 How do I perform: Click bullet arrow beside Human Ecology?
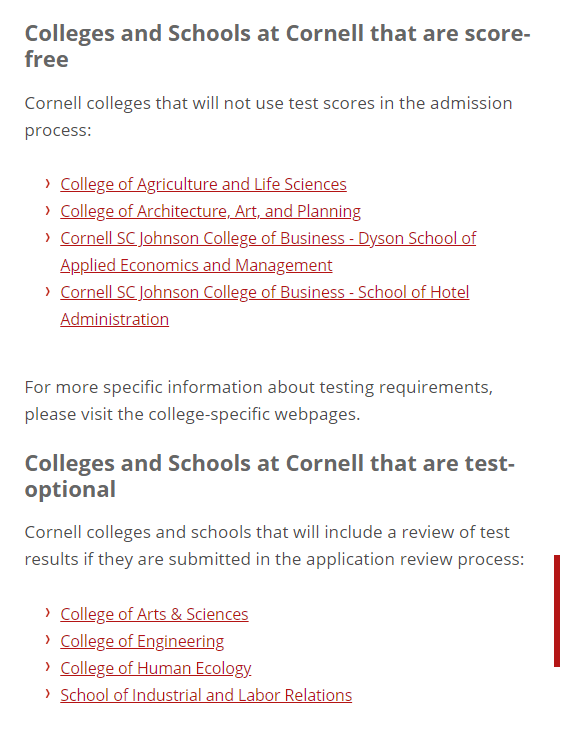pyautogui.click(x=48, y=668)
